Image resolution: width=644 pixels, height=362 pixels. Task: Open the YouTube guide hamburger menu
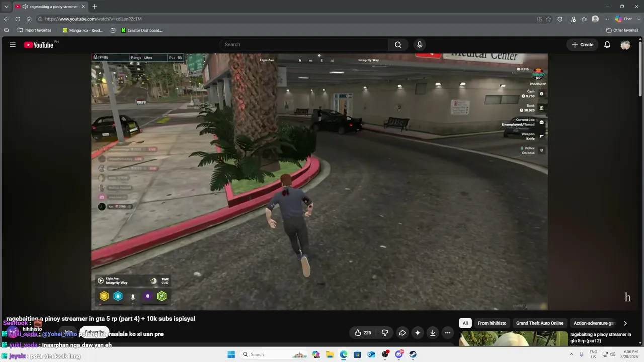13,45
